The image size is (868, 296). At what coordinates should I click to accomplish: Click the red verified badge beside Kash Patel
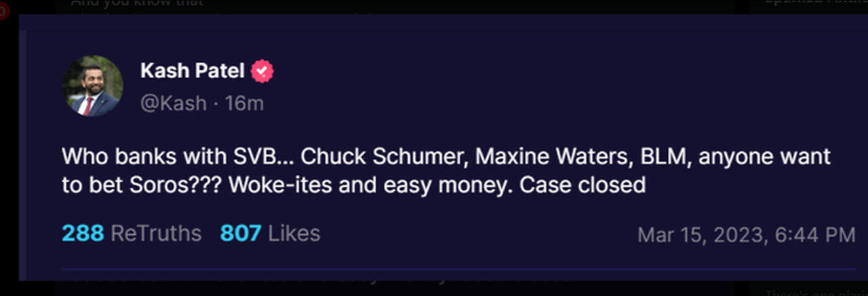(262, 71)
